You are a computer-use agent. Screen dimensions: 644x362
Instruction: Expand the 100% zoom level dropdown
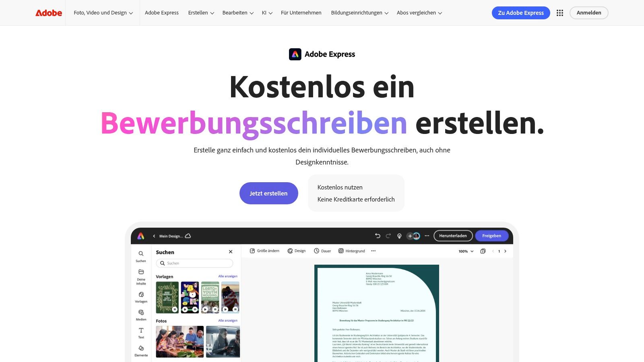466,251
